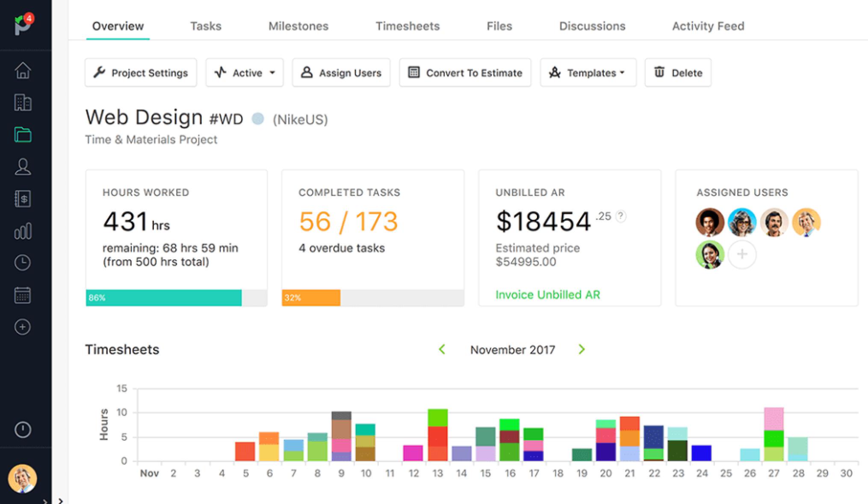Click the Home icon in sidebar
868x504 pixels.
[x=23, y=71]
